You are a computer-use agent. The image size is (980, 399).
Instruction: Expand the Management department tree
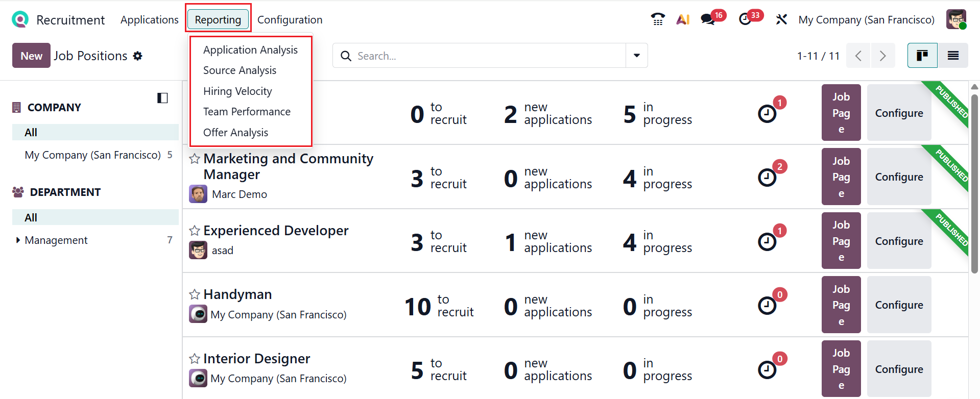tap(18, 240)
